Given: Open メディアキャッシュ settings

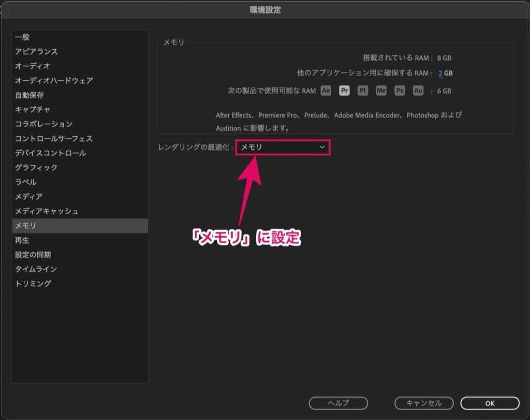Looking at the screenshot, I should coord(80,211).
